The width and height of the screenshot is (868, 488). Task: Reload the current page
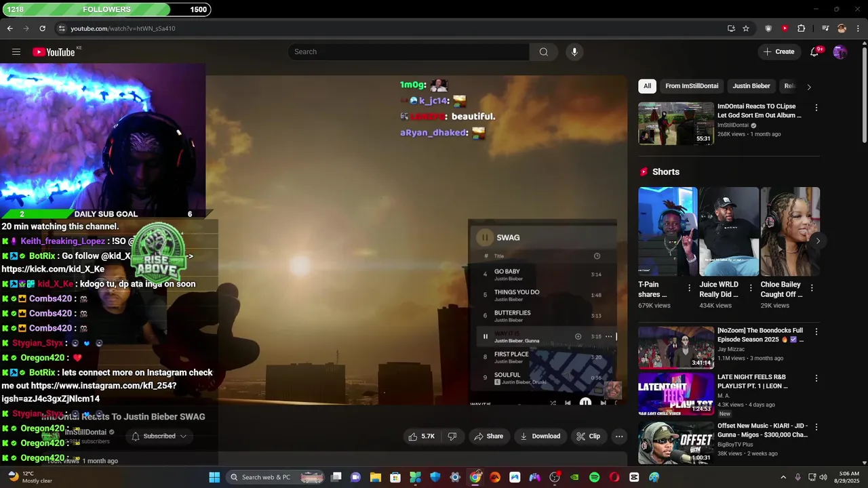[43, 28]
